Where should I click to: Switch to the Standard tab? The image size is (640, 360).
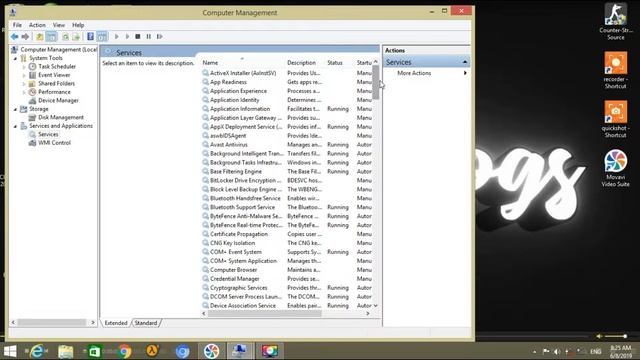pos(146,323)
